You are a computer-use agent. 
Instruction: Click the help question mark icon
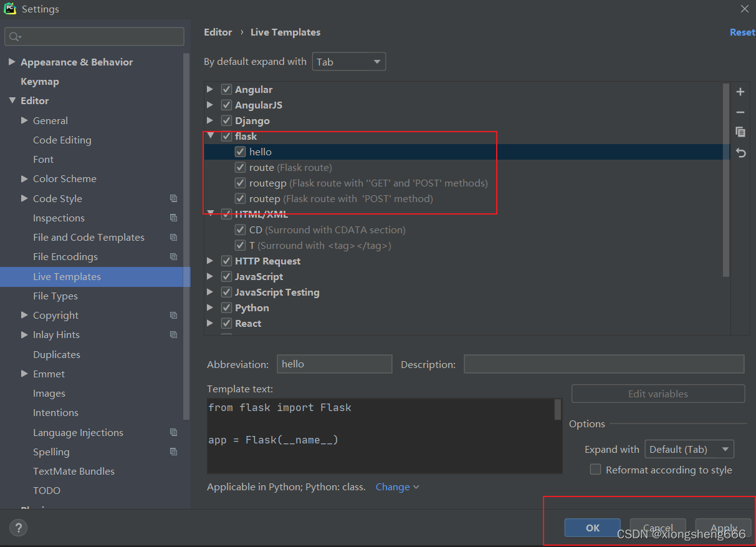pyautogui.click(x=18, y=528)
